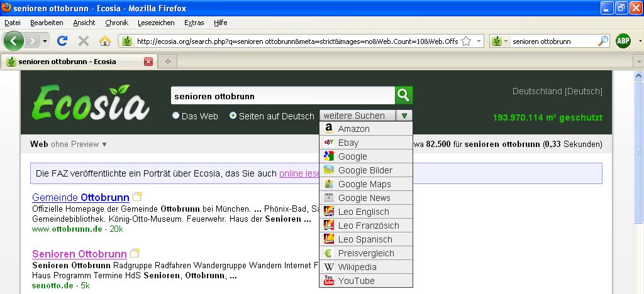The image size is (644, 294).
Task: Click the magnifier in browser search box
Action: point(603,41)
